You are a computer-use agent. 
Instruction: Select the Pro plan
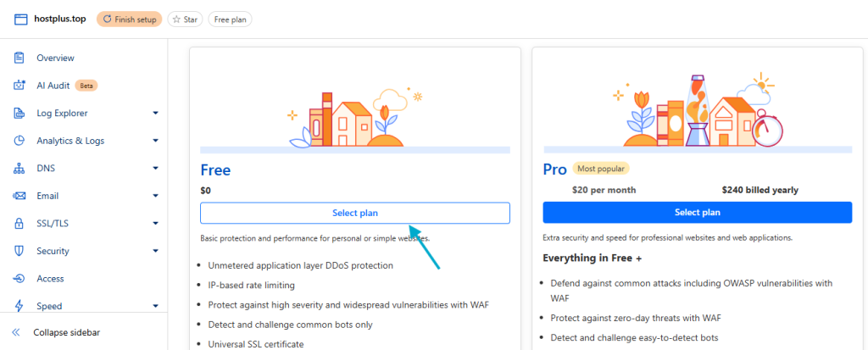pyautogui.click(x=697, y=213)
